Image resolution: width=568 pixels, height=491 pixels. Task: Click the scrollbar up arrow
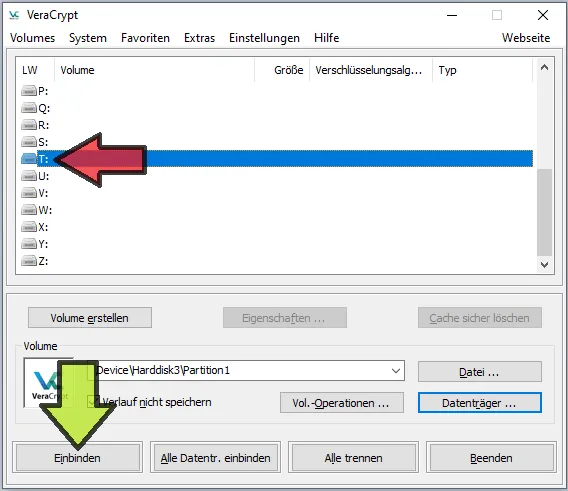point(544,67)
